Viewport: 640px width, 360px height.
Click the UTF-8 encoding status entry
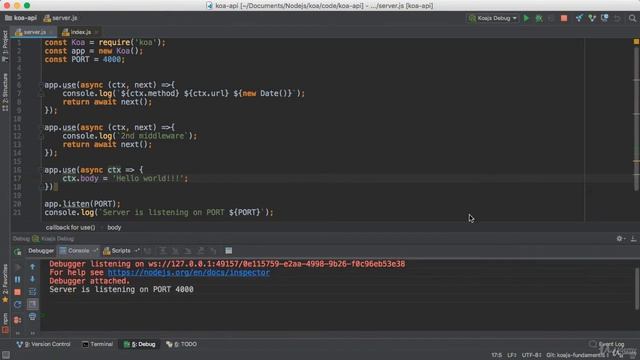531,355
